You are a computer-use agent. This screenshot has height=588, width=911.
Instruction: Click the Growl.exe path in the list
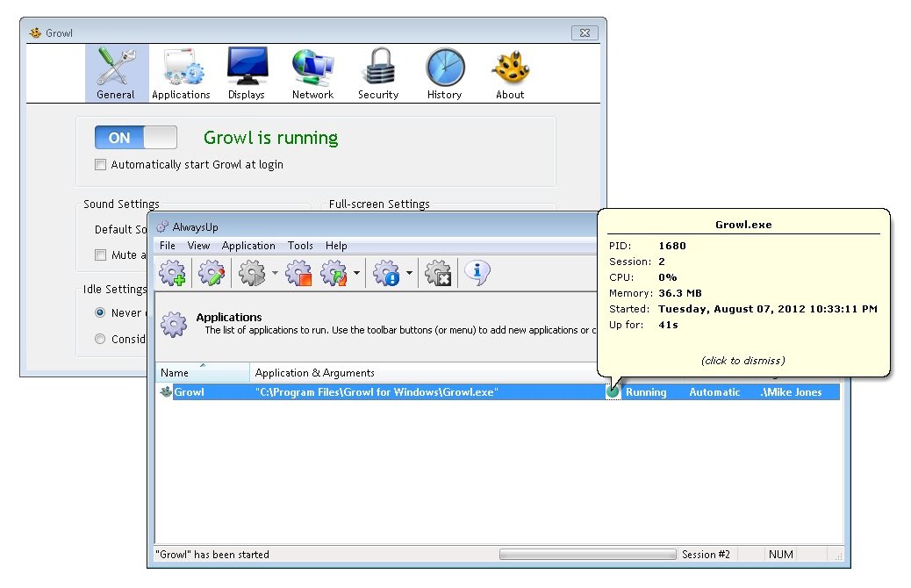(377, 392)
